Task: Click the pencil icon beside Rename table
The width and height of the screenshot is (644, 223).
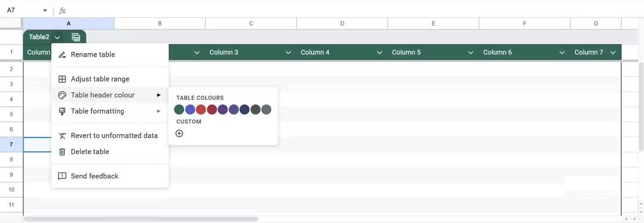Action: pos(62,55)
